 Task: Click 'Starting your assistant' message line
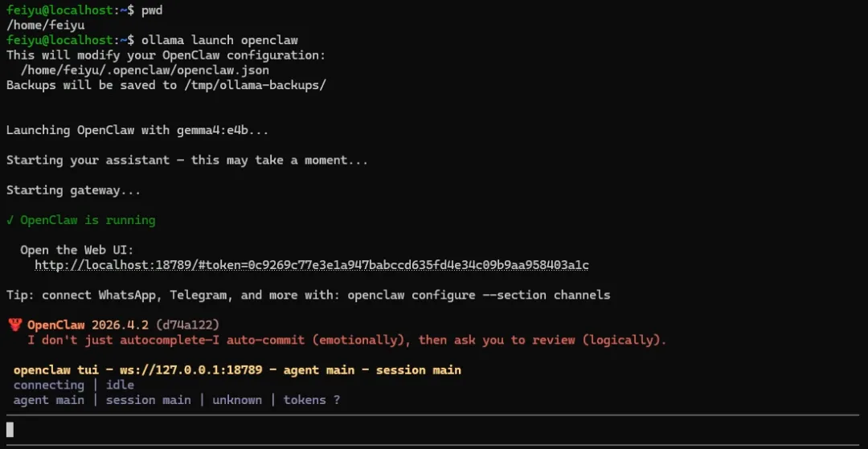click(x=187, y=161)
